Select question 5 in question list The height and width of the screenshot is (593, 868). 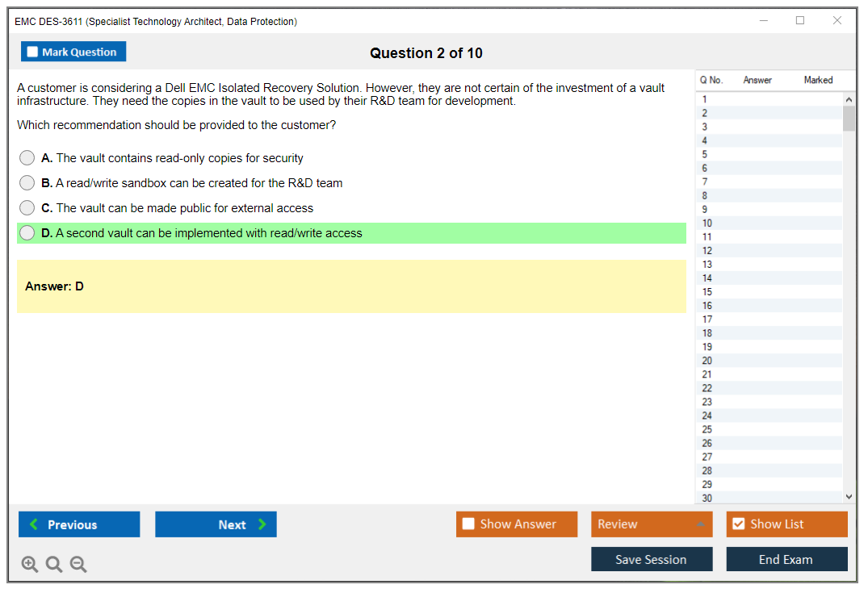coord(705,154)
